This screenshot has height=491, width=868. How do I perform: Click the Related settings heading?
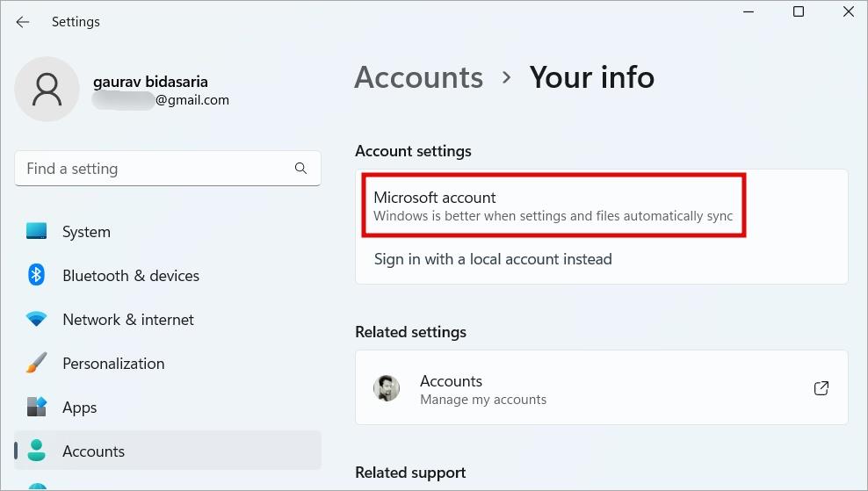[411, 332]
